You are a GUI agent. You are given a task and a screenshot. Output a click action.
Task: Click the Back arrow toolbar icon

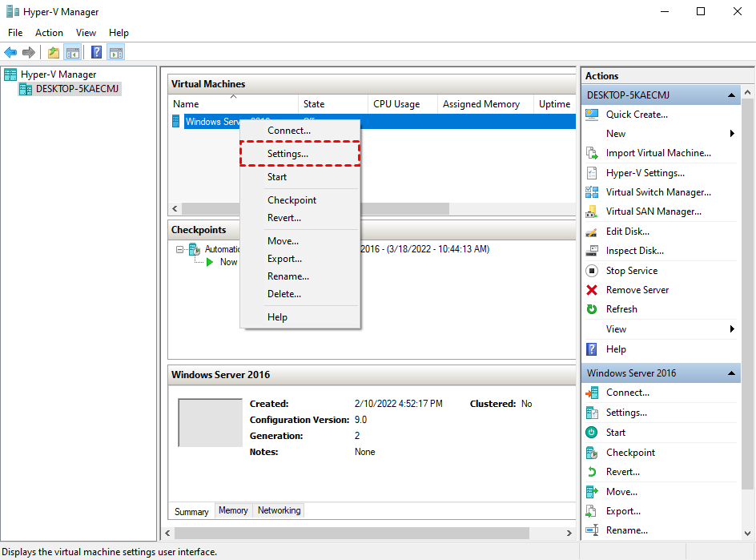(10, 53)
